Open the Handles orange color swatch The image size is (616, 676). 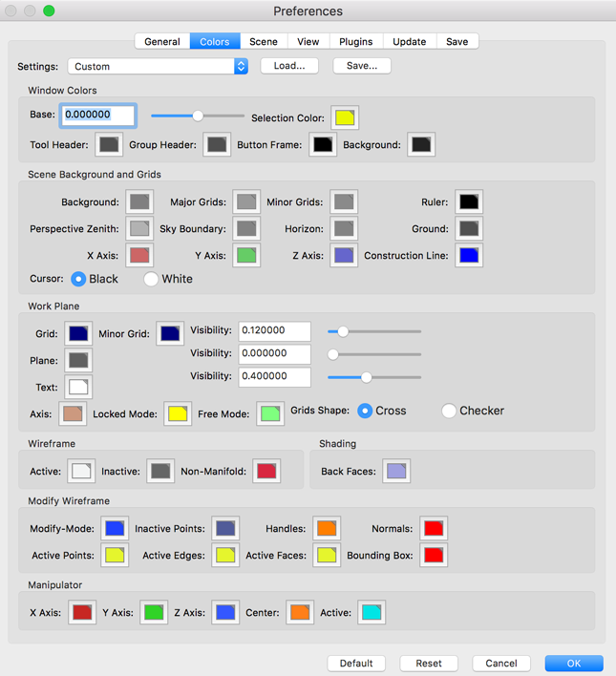click(327, 528)
